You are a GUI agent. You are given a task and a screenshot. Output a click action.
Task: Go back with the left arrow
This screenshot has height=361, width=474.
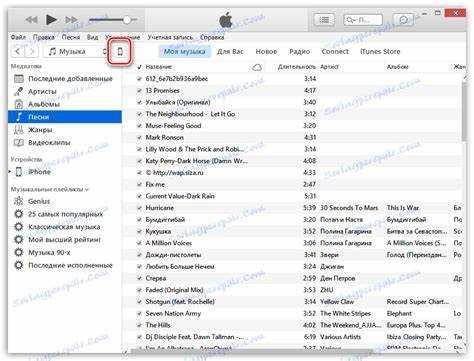(18, 52)
